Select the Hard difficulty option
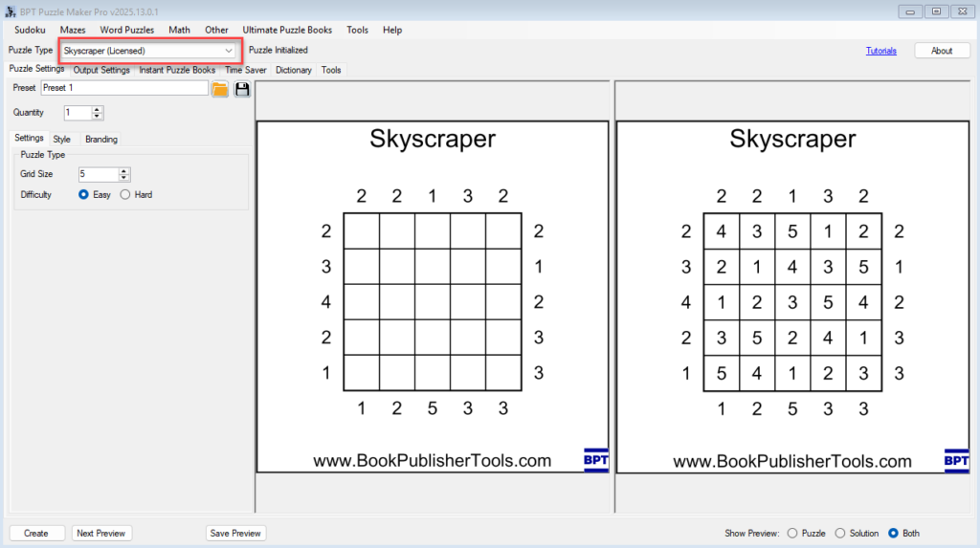Image resolution: width=980 pixels, height=548 pixels. (x=125, y=195)
